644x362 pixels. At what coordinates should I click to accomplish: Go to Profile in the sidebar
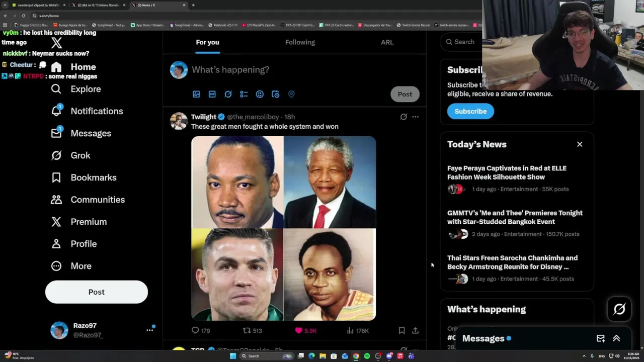tap(73, 244)
